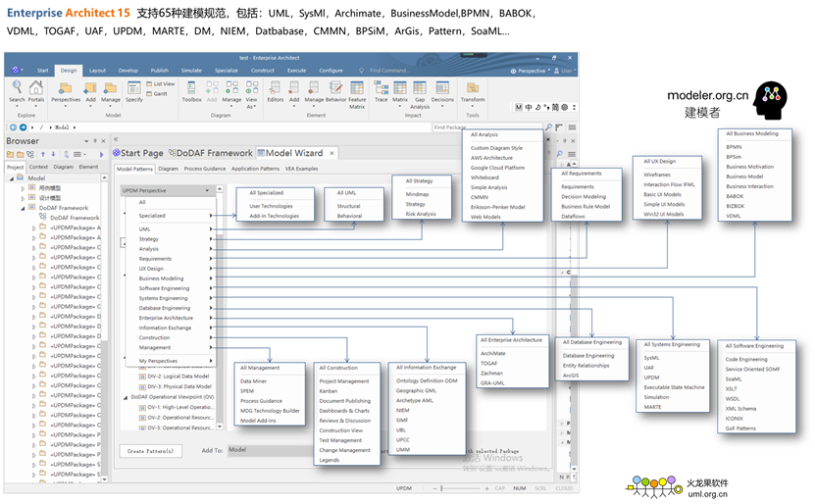The width and height of the screenshot is (815, 504).
Task: Open the Editors icon in the Element group
Action: 275,91
